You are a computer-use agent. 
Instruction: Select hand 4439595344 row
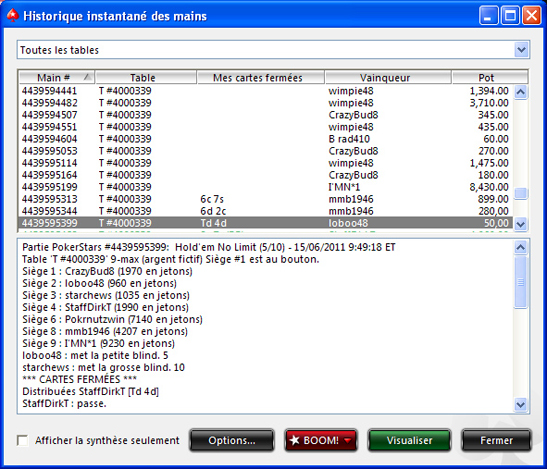click(265, 211)
